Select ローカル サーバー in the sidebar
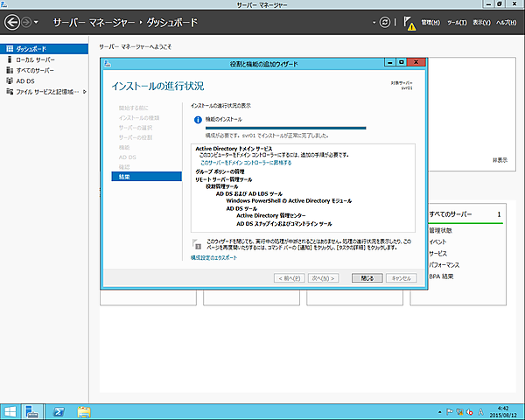525x420 pixels. click(x=35, y=59)
